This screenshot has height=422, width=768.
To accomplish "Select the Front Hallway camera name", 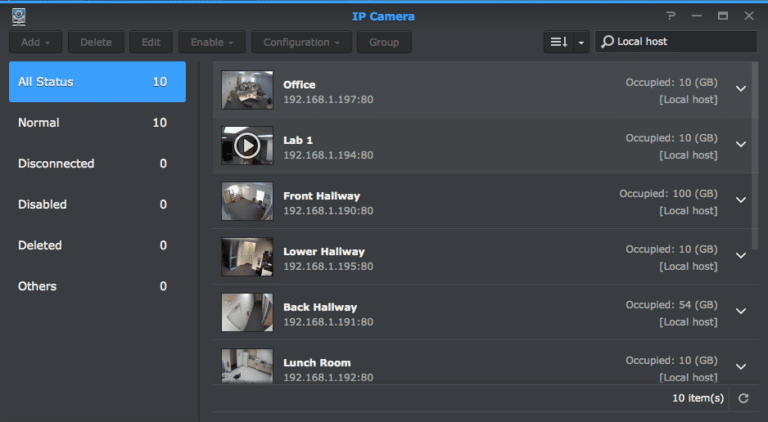I will point(322,196).
